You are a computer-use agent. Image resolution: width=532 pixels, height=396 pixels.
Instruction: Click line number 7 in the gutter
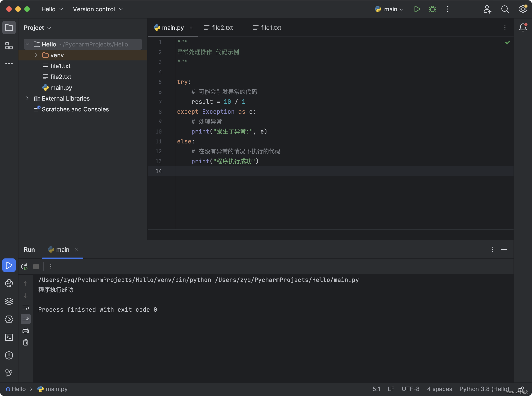pos(160,102)
